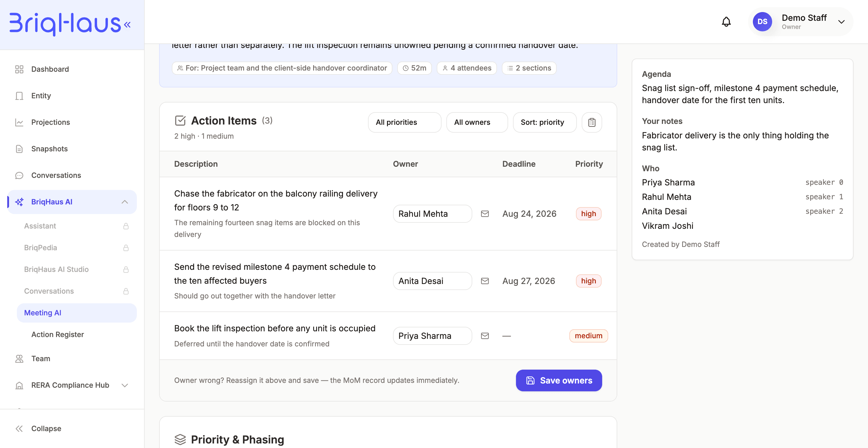
Task: Change owner field showing Anita Desai
Action: click(x=432, y=281)
